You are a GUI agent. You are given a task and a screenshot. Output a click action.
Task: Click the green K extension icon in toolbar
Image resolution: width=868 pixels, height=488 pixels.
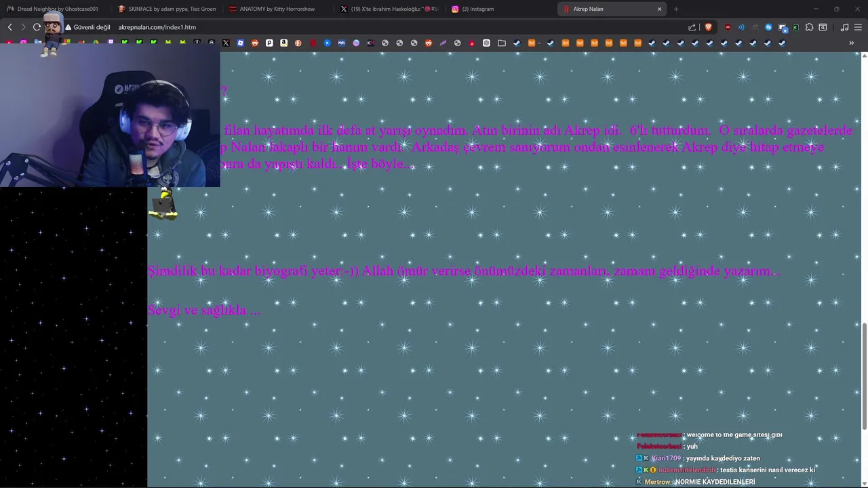[795, 27]
